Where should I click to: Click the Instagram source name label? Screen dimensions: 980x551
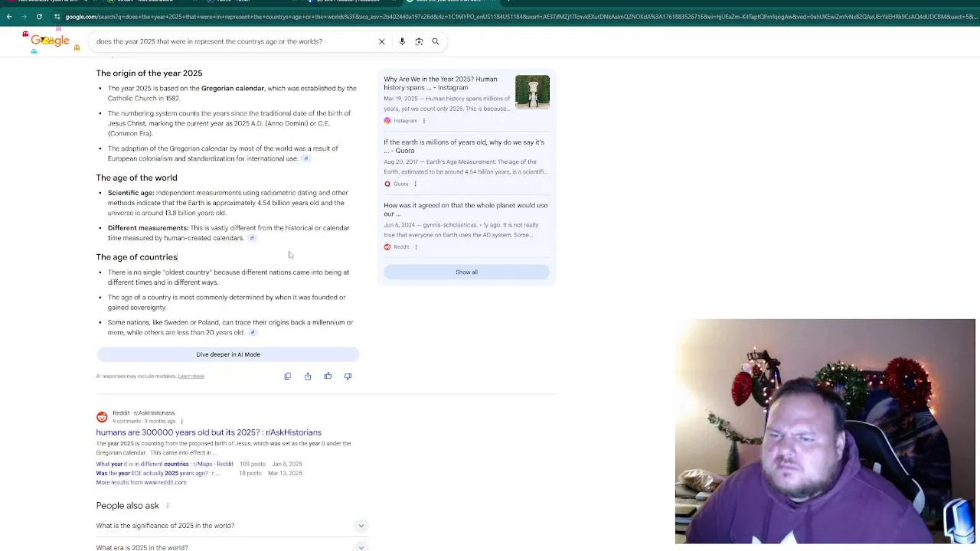(x=405, y=121)
